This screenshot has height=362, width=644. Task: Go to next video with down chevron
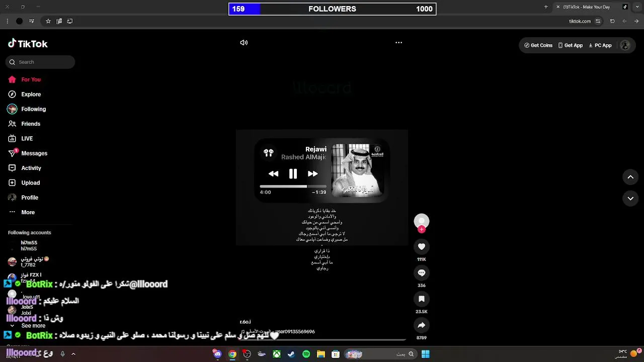click(630, 199)
